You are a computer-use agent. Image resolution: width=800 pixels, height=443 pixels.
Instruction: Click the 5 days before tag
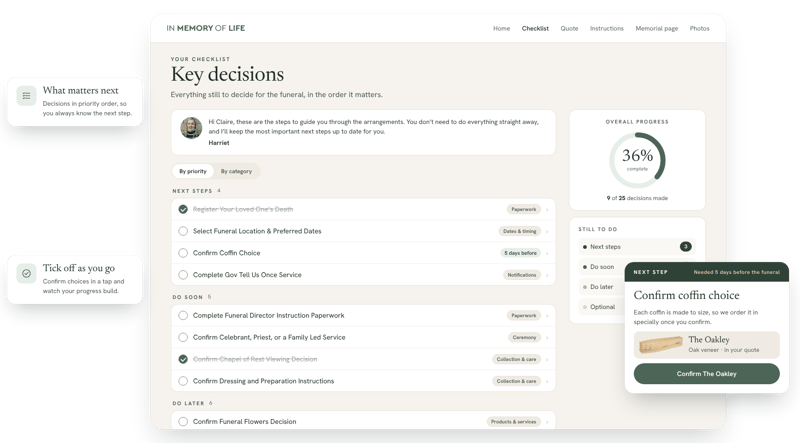[x=520, y=253]
